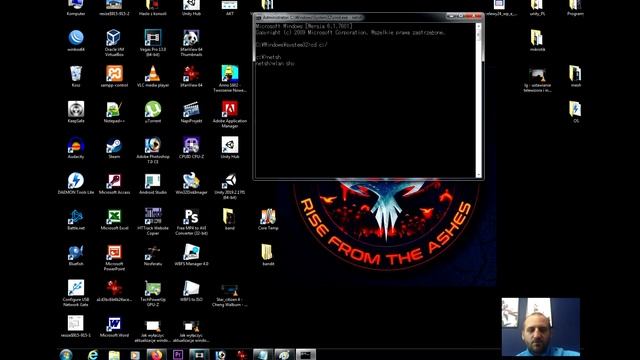
Task: Select the Kosz recycle bin icon
Action: click(x=76, y=76)
